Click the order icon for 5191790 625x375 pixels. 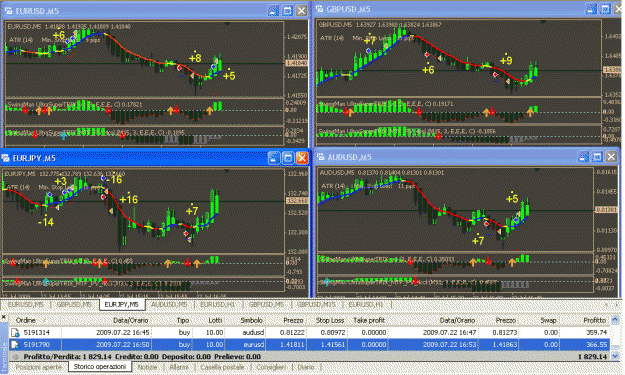15,344
